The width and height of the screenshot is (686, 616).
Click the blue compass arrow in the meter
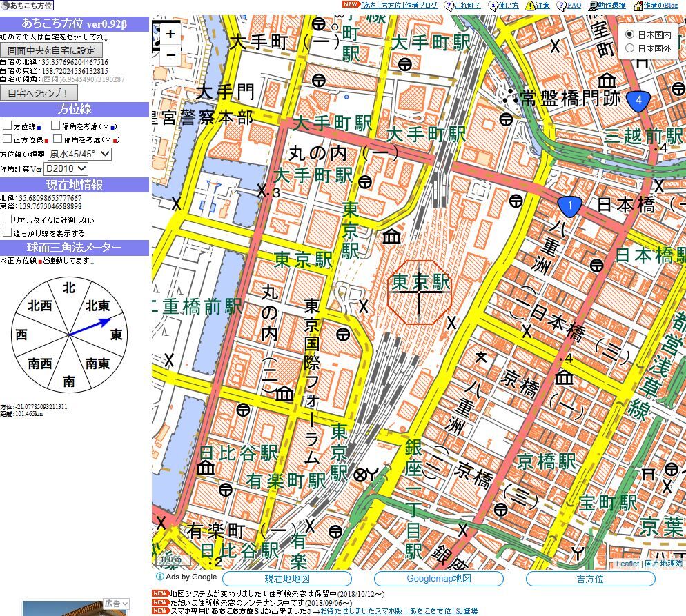point(90,327)
